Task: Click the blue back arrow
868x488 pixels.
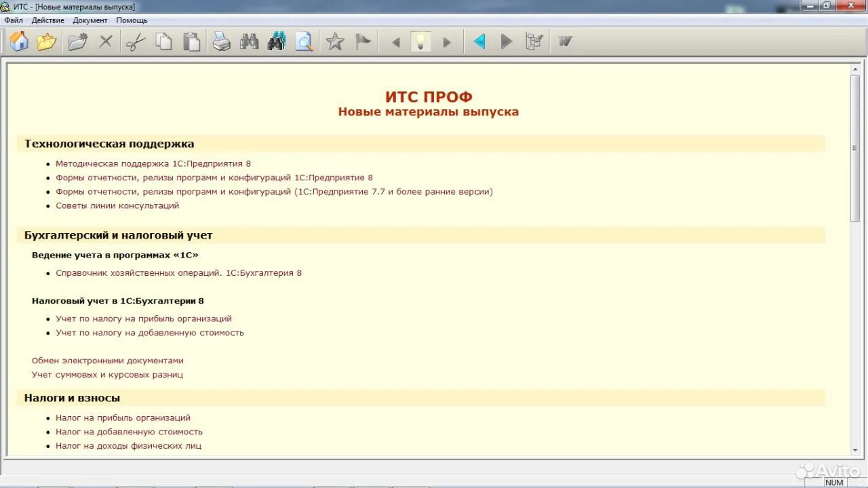Action: [479, 42]
